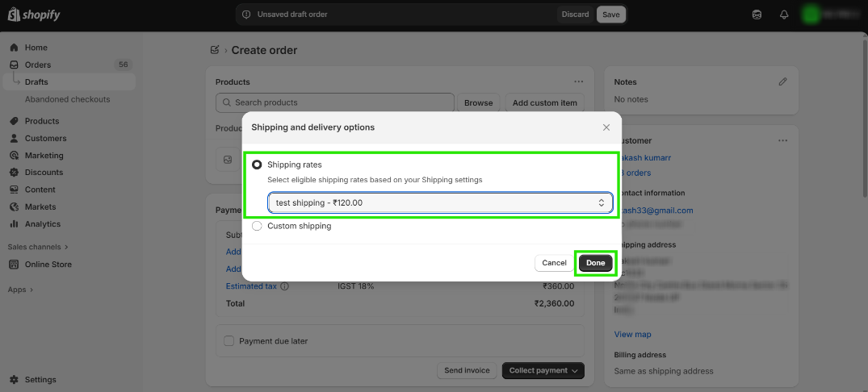This screenshot has width=868, height=392.
Task: Open the Products card three-dot menu
Action: coord(578,81)
